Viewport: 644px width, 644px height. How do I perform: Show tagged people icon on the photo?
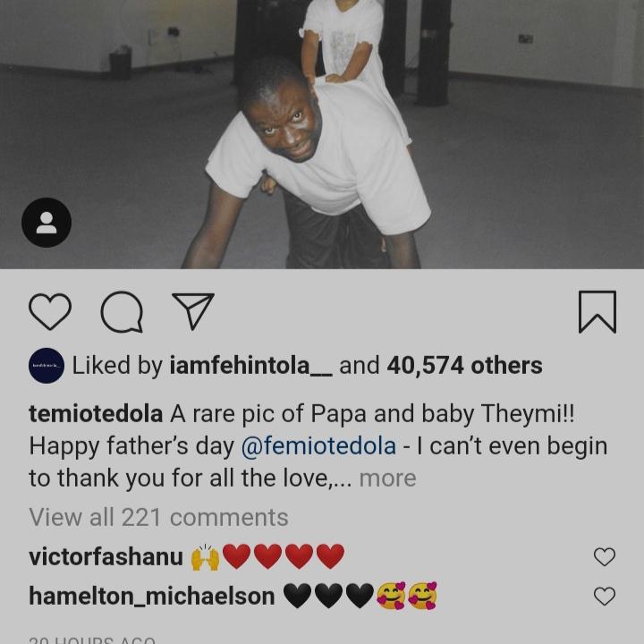click(x=47, y=223)
